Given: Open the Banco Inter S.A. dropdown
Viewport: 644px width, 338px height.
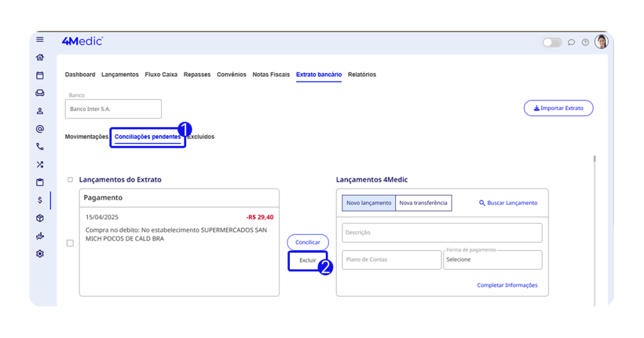Looking at the screenshot, I should click(x=113, y=109).
